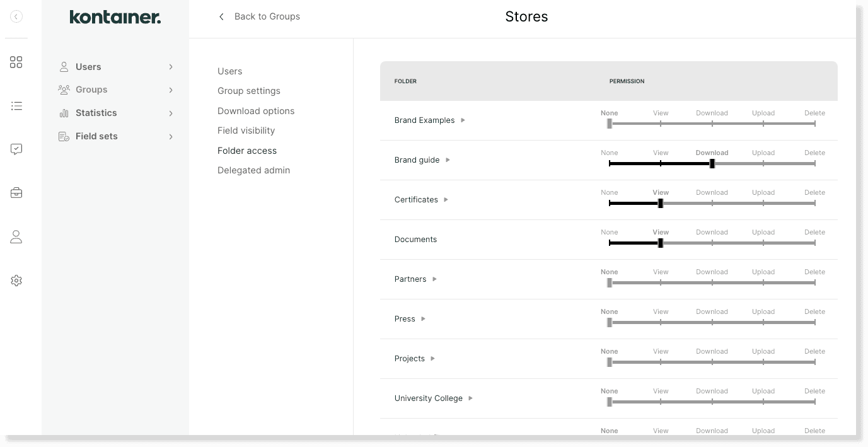Go to Download options
Viewport: 868px width, 447px height.
(x=255, y=111)
